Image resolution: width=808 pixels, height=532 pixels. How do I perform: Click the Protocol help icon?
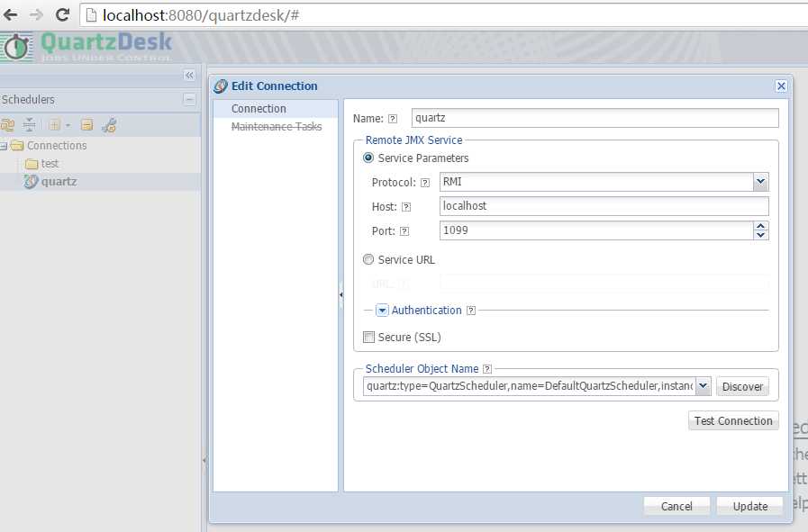click(425, 183)
